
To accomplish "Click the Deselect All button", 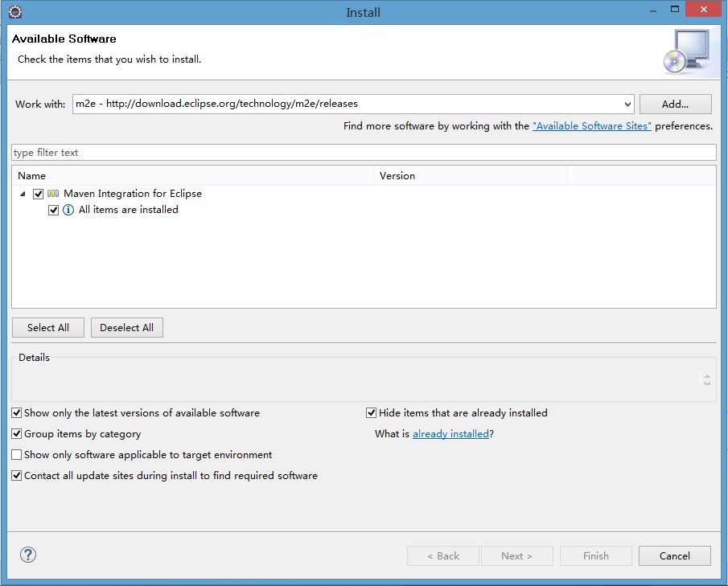I will point(127,328).
